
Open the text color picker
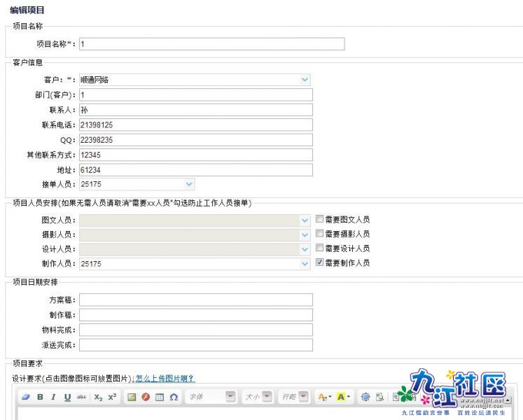[x=323, y=397]
